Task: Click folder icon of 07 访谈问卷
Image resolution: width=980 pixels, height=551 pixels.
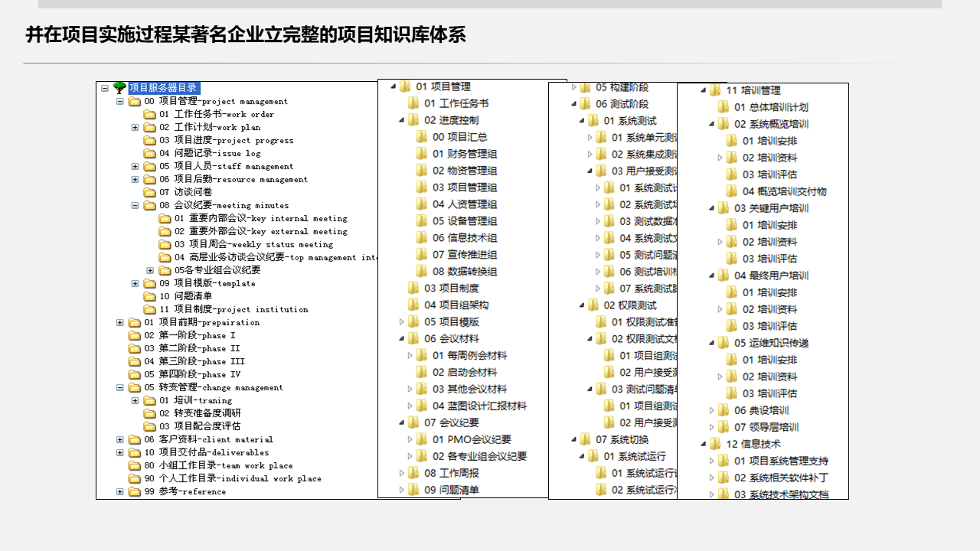Action: (x=150, y=192)
